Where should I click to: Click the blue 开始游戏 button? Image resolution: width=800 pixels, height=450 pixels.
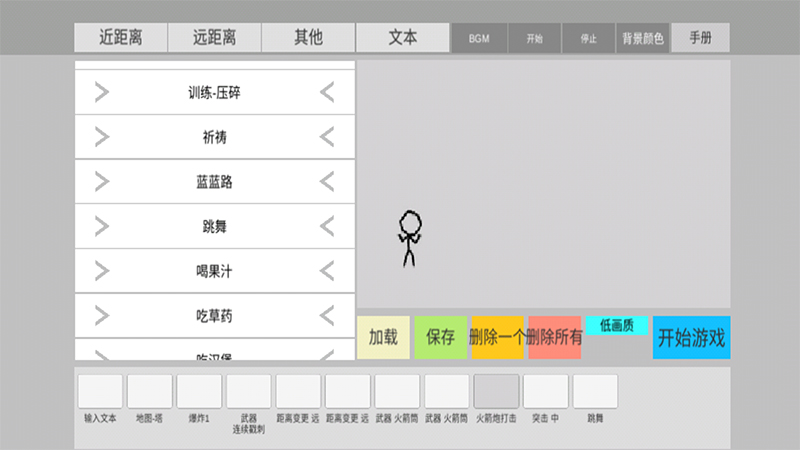click(x=692, y=338)
